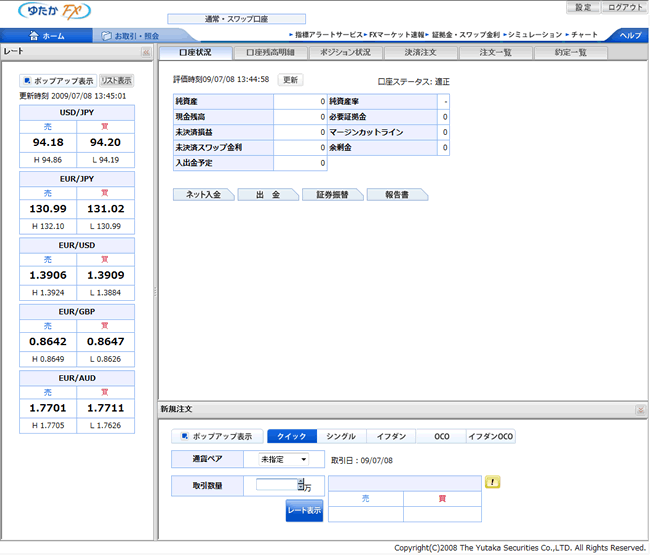Open the ホーム tab
This screenshot has height=555, width=650.
coord(46,36)
